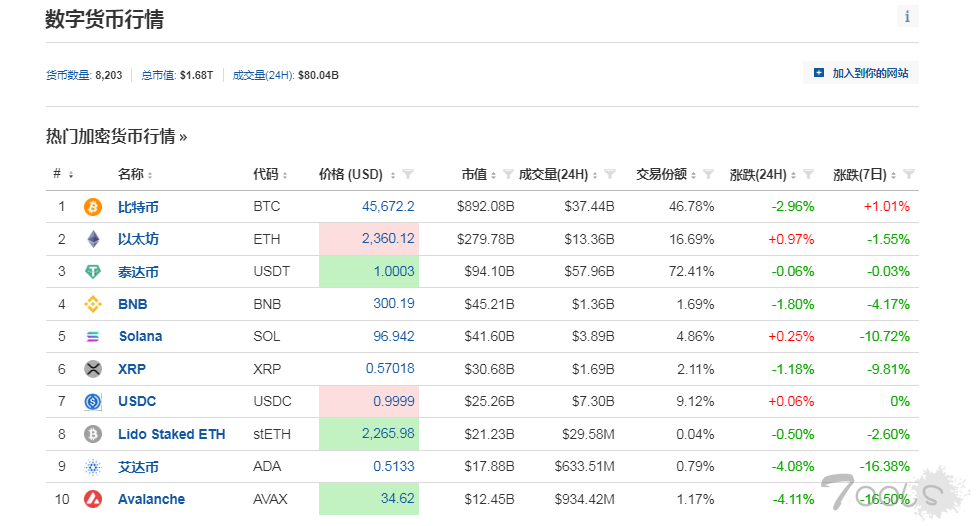Click the 货币数量 link
Viewport: 976px width, 526px height.
(x=68, y=75)
